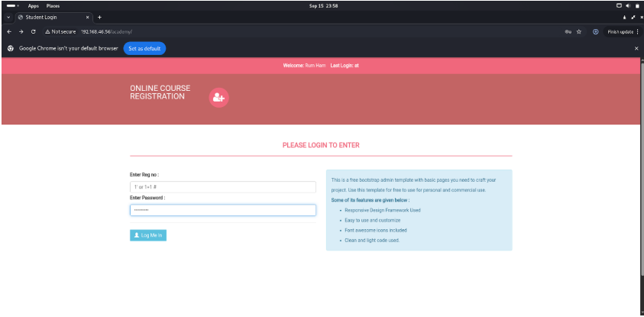Image resolution: width=644 pixels, height=317 pixels.
Task: Open the Chrome profile avatar
Action: point(596,31)
